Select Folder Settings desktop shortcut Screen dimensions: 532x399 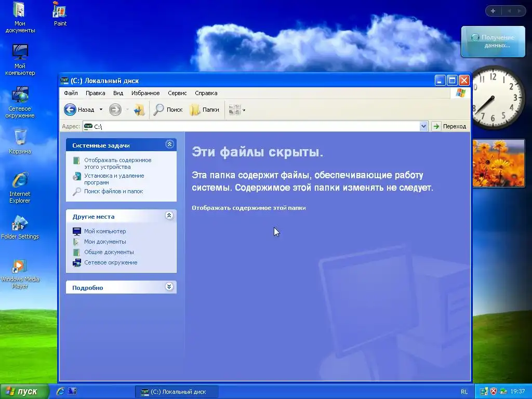[20, 227]
